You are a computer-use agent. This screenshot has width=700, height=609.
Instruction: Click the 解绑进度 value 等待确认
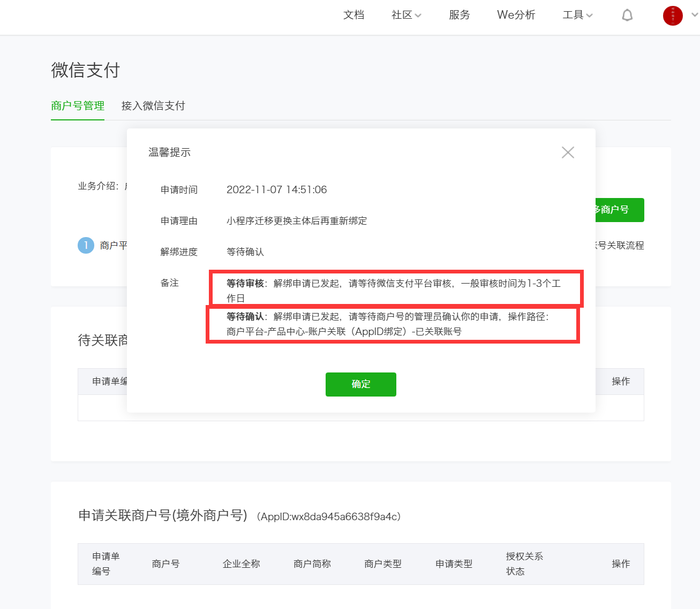245,252
